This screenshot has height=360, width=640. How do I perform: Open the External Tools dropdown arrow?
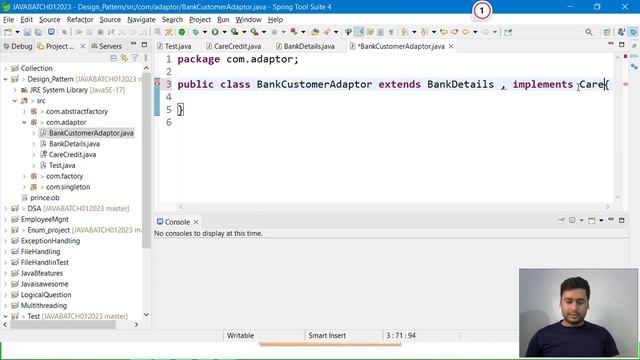(264, 32)
